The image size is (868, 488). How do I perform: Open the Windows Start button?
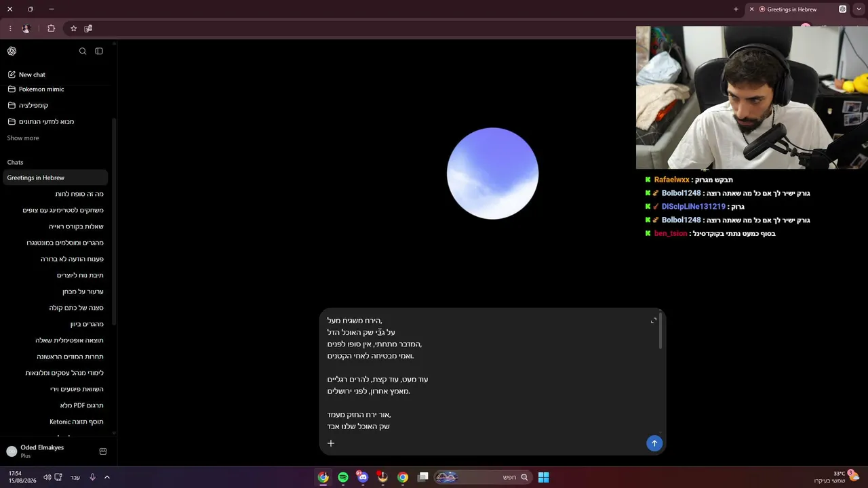click(543, 477)
